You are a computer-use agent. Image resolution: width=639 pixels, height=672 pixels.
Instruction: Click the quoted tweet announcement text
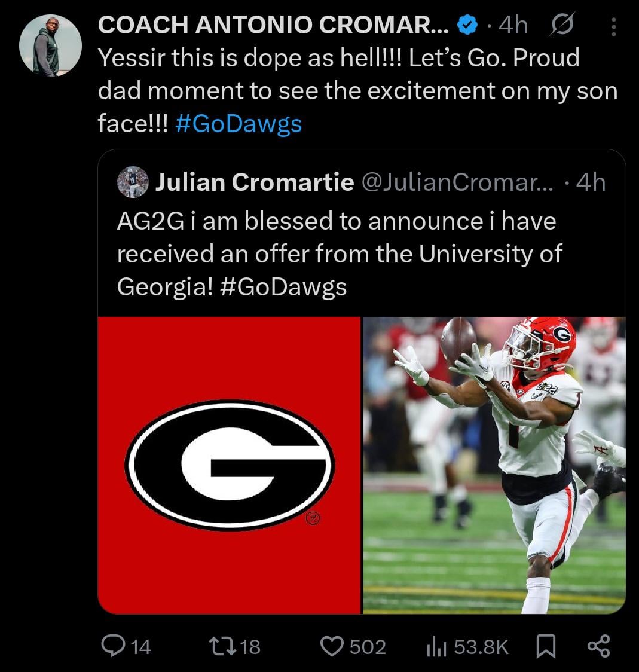coord(338,253)
